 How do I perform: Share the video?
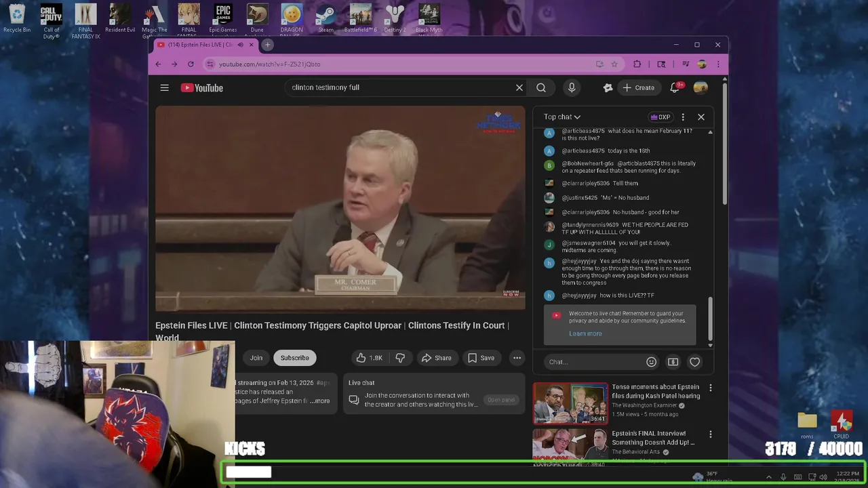click(436, 358)
